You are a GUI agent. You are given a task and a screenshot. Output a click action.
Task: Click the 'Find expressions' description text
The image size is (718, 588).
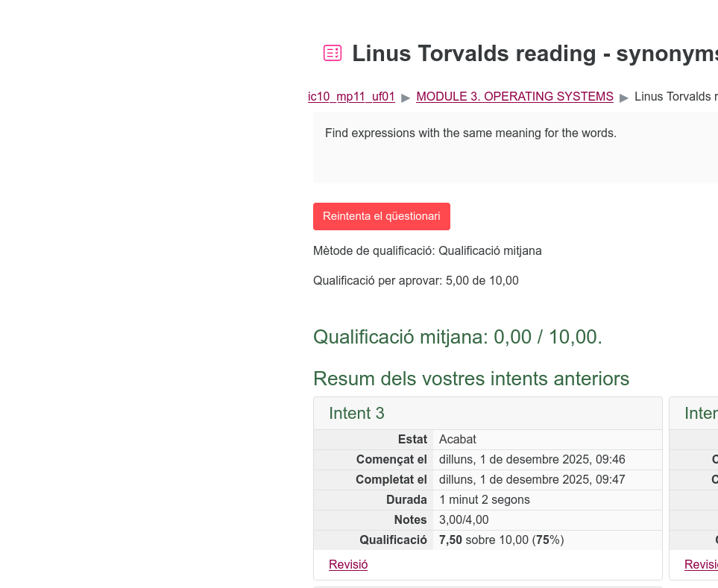click(x=470, y=133)
